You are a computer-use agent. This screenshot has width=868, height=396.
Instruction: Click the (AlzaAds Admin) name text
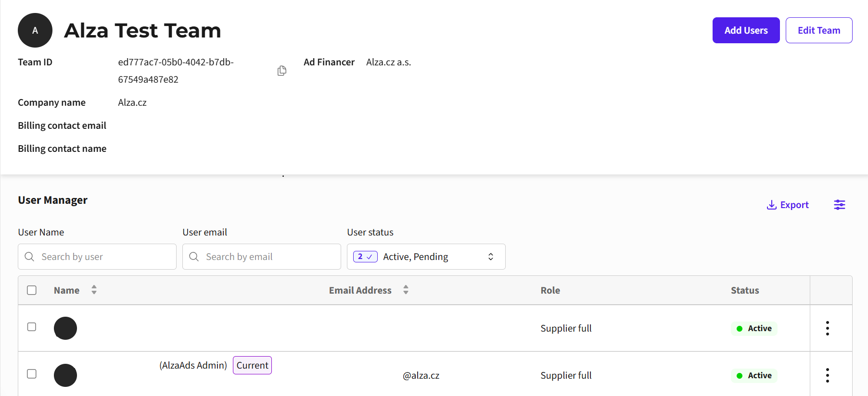(193, 365)
